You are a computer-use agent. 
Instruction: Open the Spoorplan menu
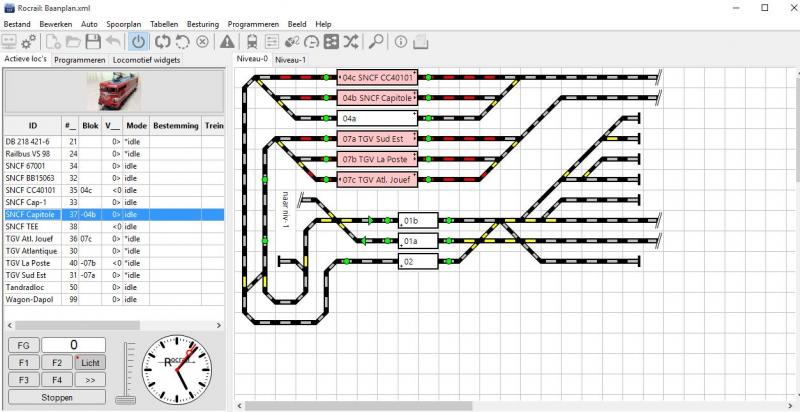click(x=123, y=24)
